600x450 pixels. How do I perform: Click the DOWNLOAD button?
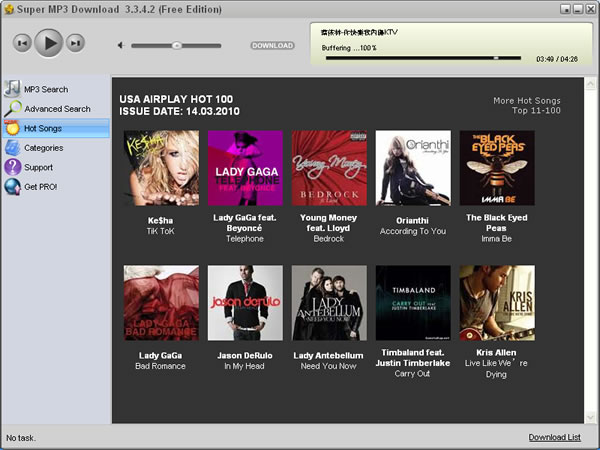coord(272,46)
